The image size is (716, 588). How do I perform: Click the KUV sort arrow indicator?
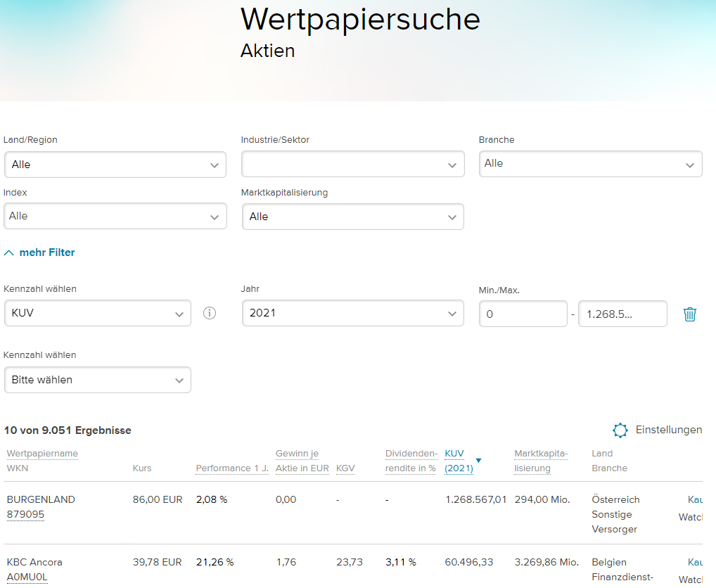[x=478, y=461]
